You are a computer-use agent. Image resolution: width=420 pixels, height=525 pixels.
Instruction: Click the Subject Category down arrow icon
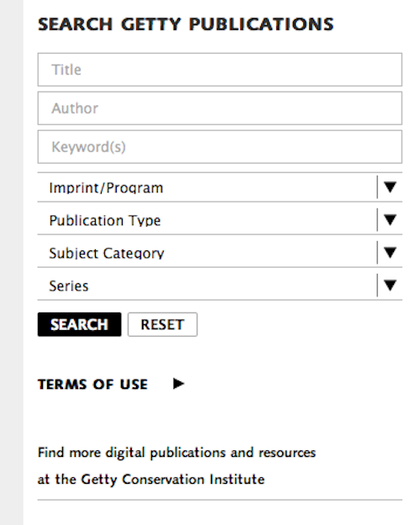(x=390, y=253)
